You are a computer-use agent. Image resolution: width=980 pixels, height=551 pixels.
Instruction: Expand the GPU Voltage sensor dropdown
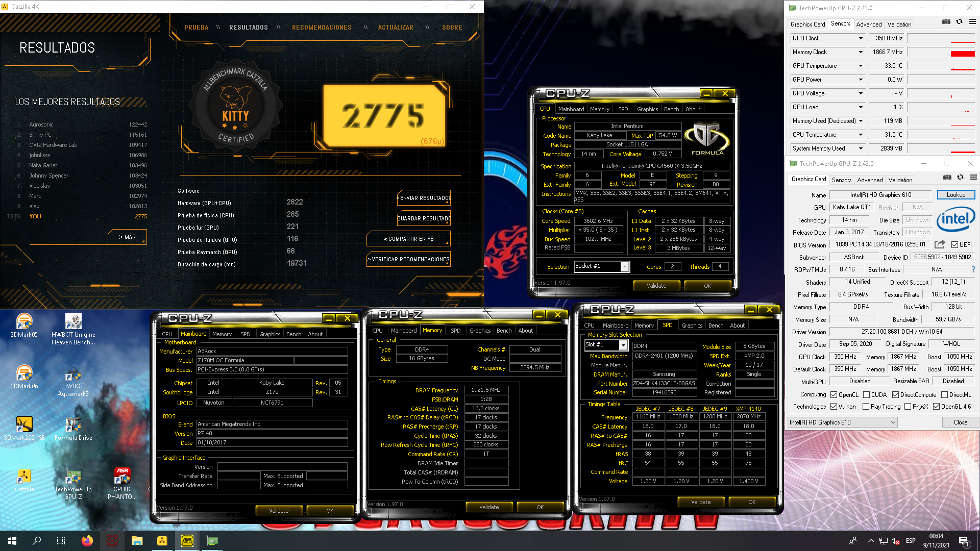(861, 93)
